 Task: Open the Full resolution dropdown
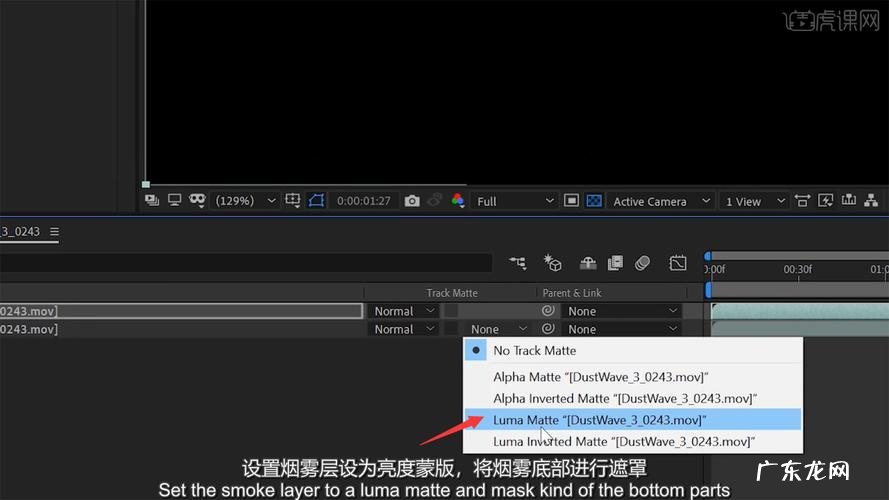click(515, 201)
